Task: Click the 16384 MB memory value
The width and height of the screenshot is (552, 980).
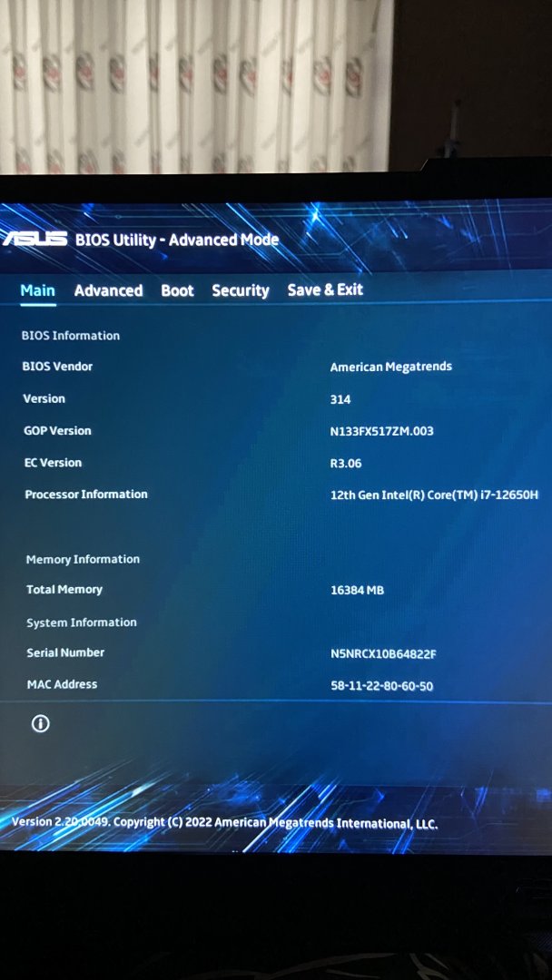Action: pyautogui.click(x=357, y=590)
